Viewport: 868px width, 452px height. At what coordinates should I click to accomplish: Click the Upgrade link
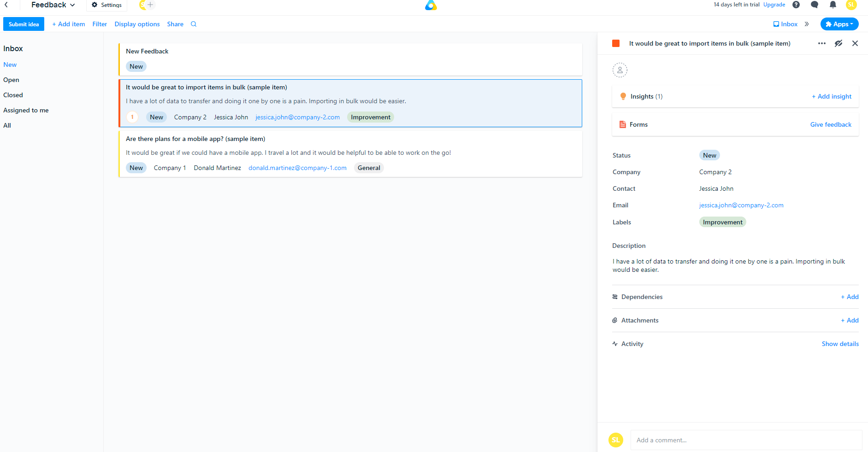774,5
